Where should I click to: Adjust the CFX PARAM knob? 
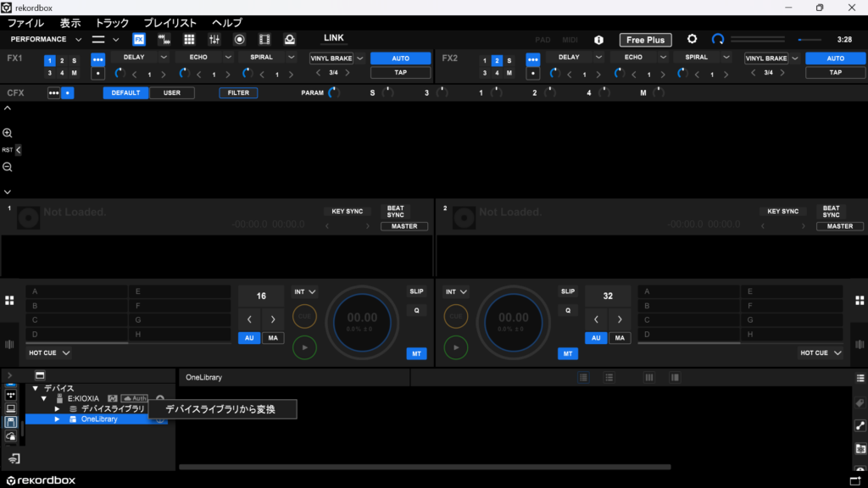pos(333,92)
